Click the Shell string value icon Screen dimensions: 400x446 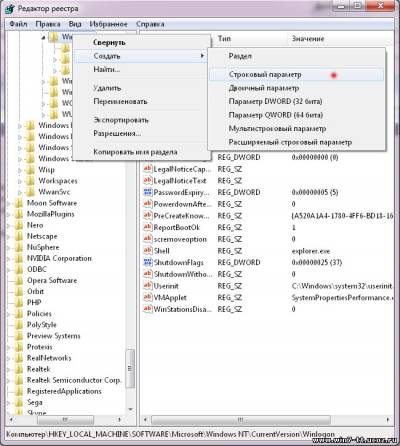(148, 251)
